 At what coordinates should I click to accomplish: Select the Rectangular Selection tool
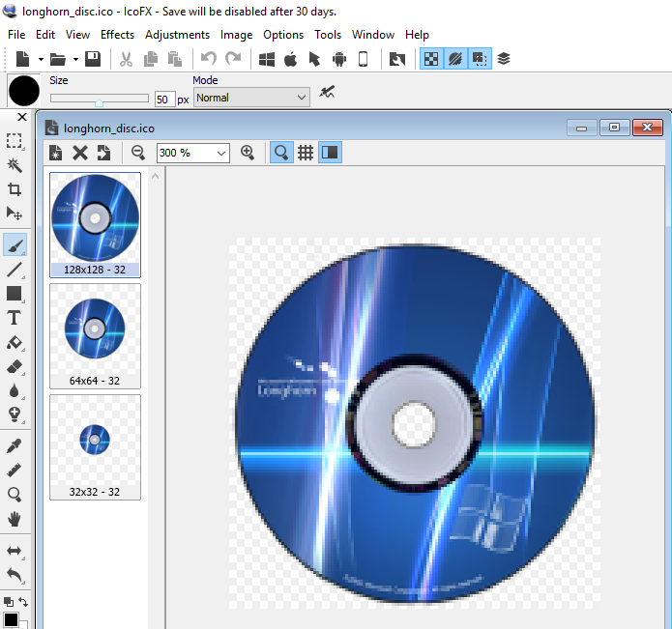[x=15, y=141]
